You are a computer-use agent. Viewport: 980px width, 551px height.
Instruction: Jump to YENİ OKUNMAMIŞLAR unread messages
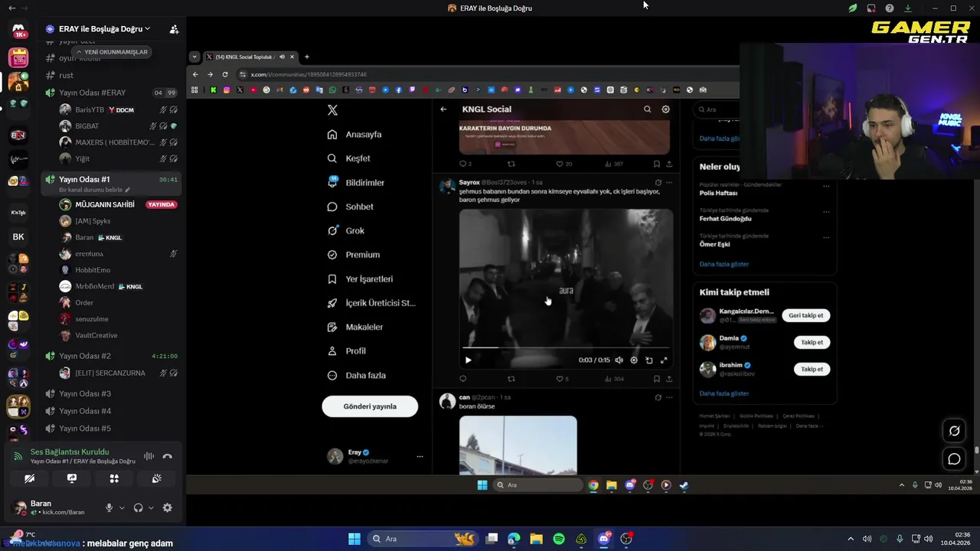112,52
